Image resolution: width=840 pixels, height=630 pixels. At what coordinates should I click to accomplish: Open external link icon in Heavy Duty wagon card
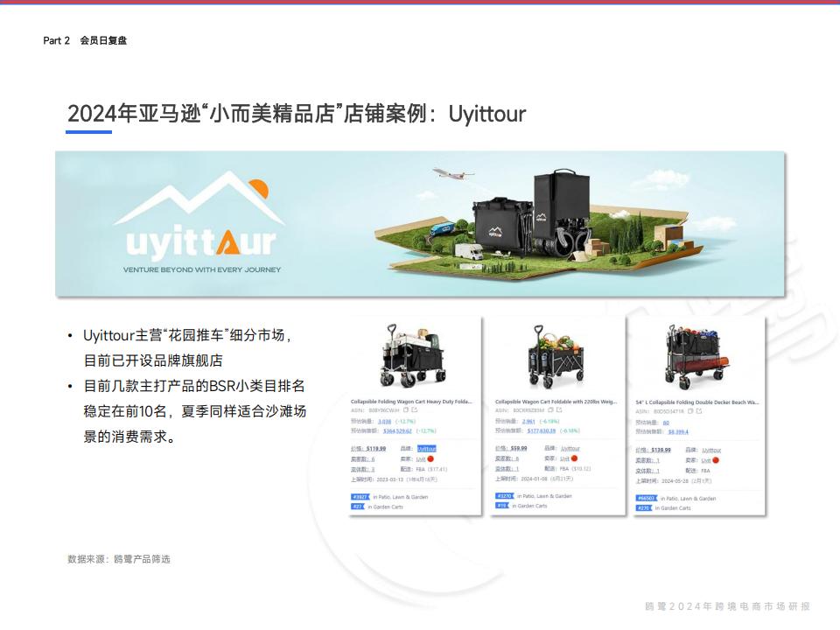pyautogui.click(x=414, y=410)
